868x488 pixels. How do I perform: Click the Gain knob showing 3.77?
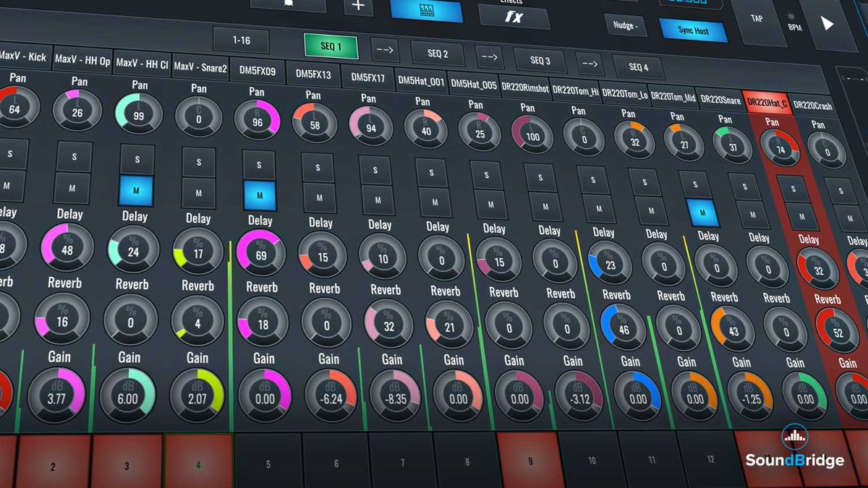[x=56, y=395]
